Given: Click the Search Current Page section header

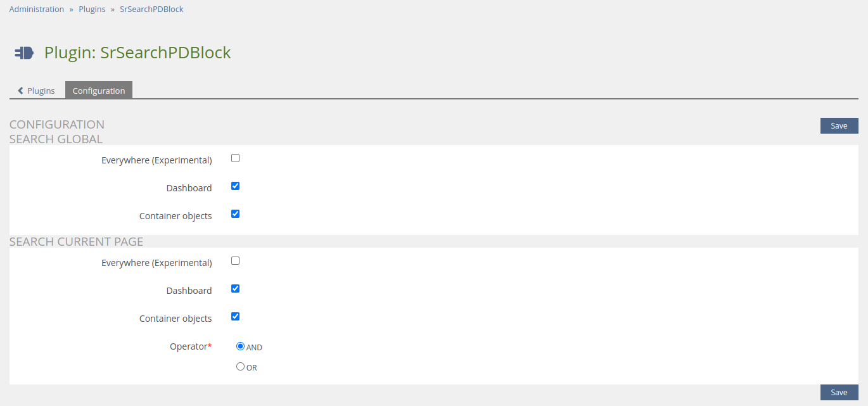Looking at the screenshot, I should coord(76,242).
